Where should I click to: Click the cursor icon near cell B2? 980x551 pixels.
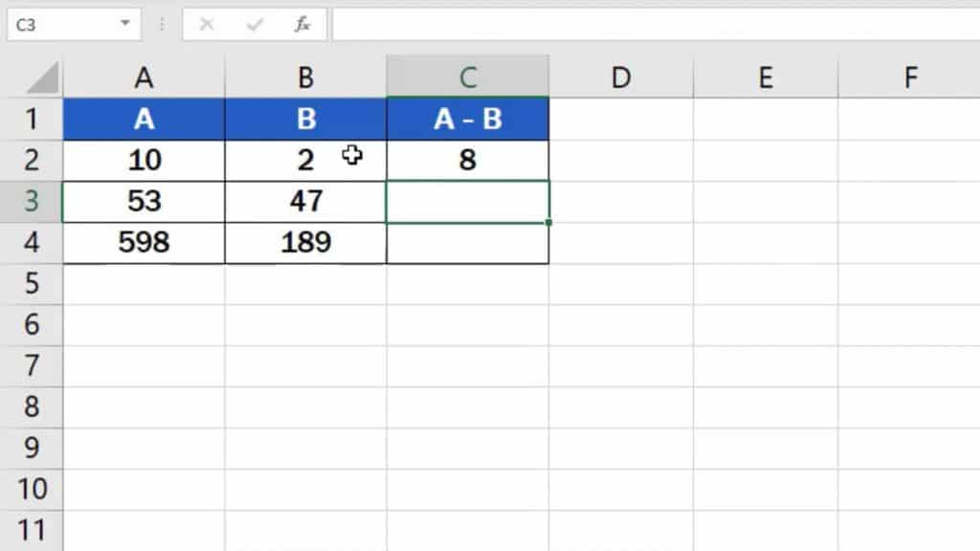point(353,155)
